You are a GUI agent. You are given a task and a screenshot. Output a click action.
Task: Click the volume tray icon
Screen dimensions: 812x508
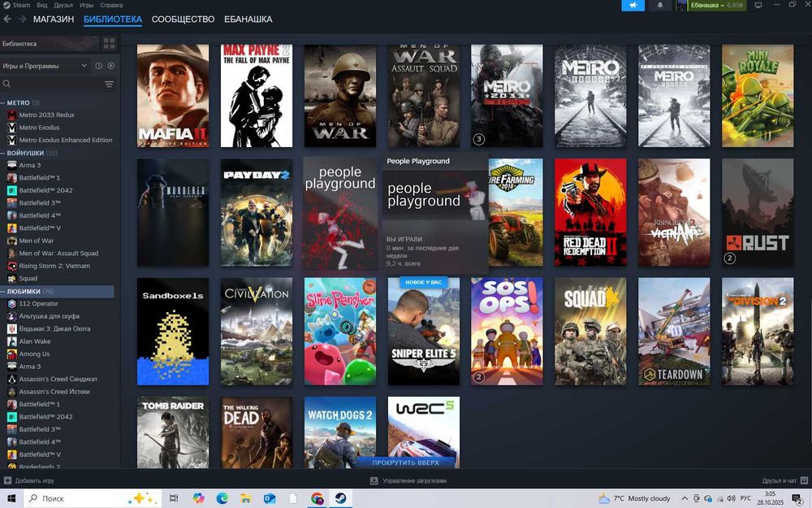pos(731,499)
